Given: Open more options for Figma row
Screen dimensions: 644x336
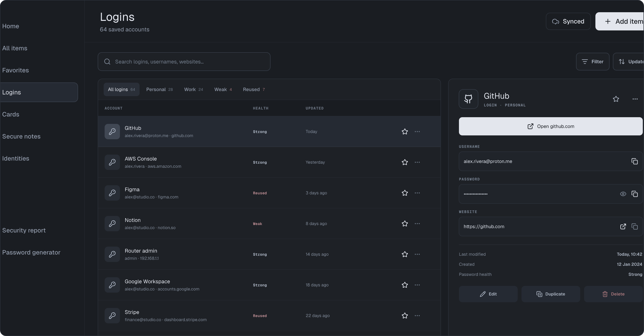Looking at the screenshot, I should point(417,193).
